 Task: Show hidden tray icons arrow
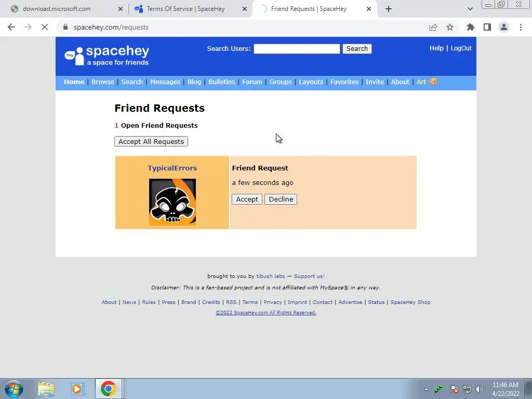tap(426, 389)
